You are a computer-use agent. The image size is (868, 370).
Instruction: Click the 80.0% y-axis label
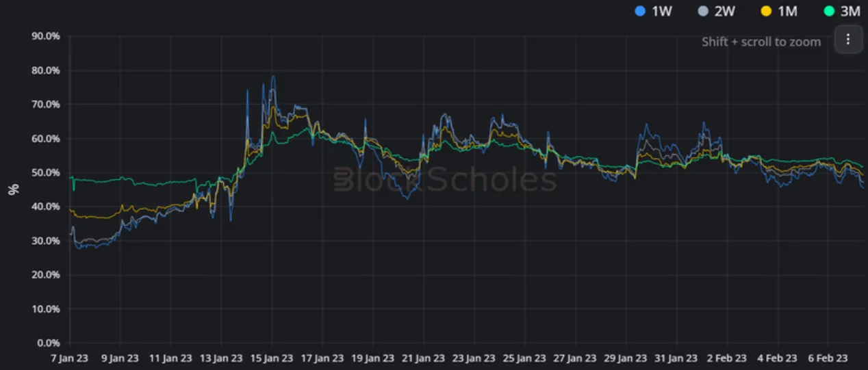46,70
